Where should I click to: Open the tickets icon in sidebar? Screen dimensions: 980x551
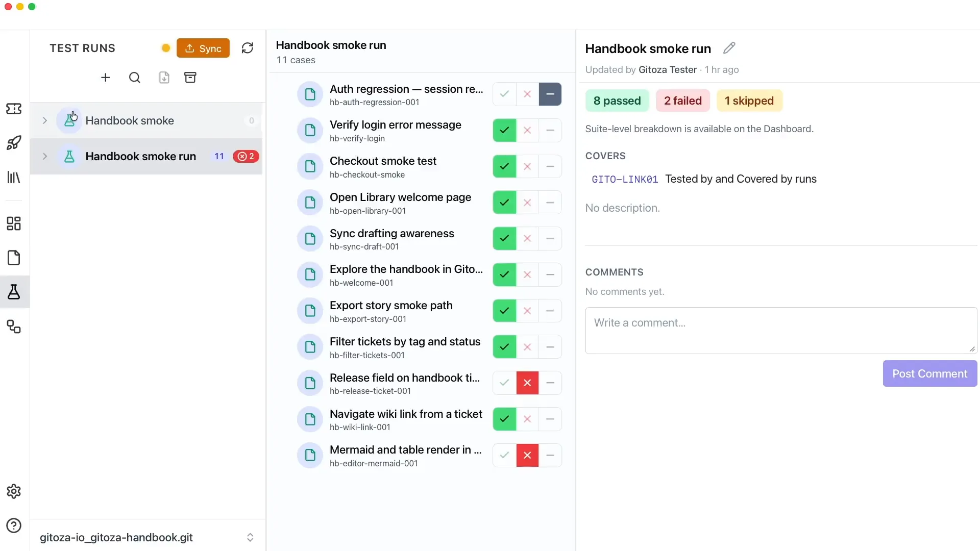(14, 109)
